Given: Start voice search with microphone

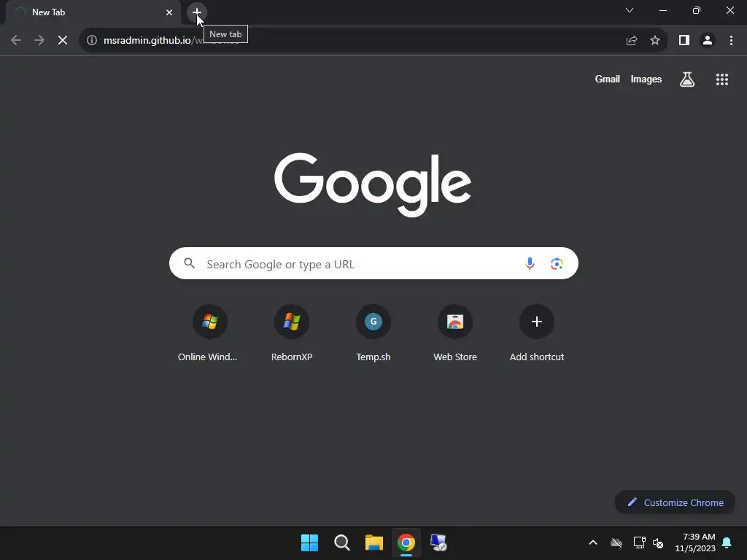Looking at the screenshot, I should (x=530, y=263).
